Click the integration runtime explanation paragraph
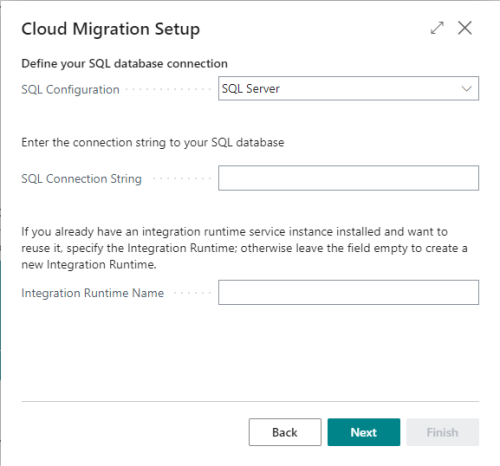This screenshot has width=500, height=466. [x=244, y=248]
